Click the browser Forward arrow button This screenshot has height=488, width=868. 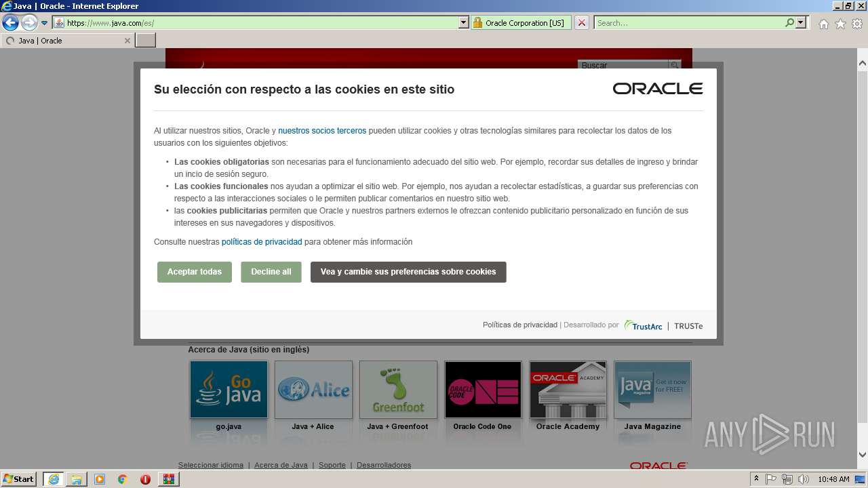29,23
